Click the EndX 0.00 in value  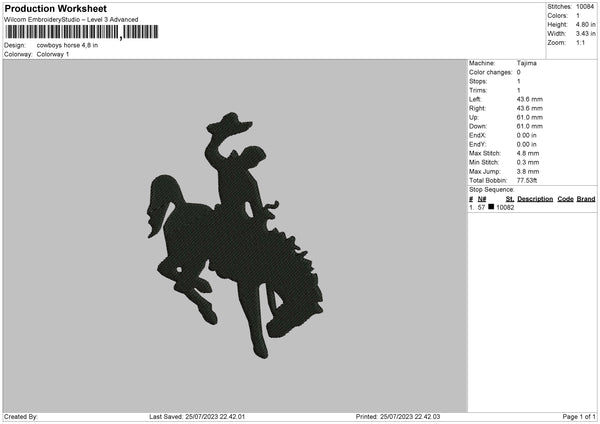(x=527, y=135)
